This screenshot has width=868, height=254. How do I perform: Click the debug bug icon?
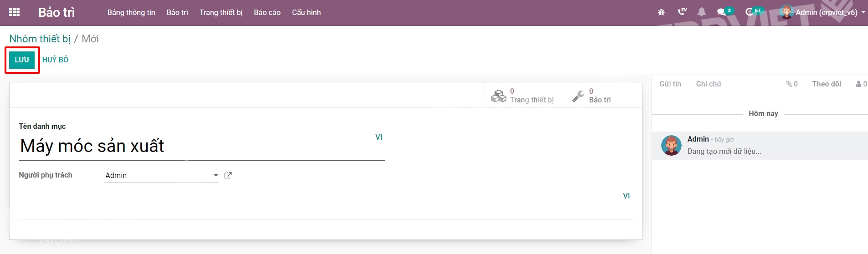click(661, 12)
